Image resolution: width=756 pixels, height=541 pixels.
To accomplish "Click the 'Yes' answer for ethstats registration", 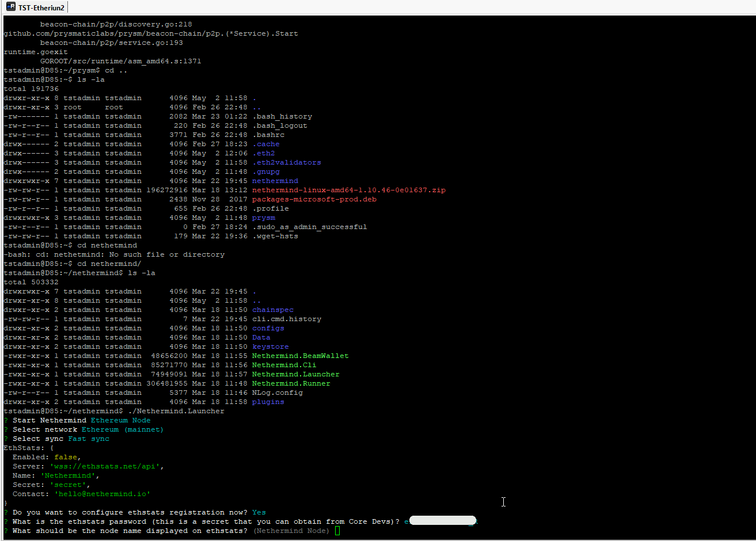I will [x=259, y=512].
